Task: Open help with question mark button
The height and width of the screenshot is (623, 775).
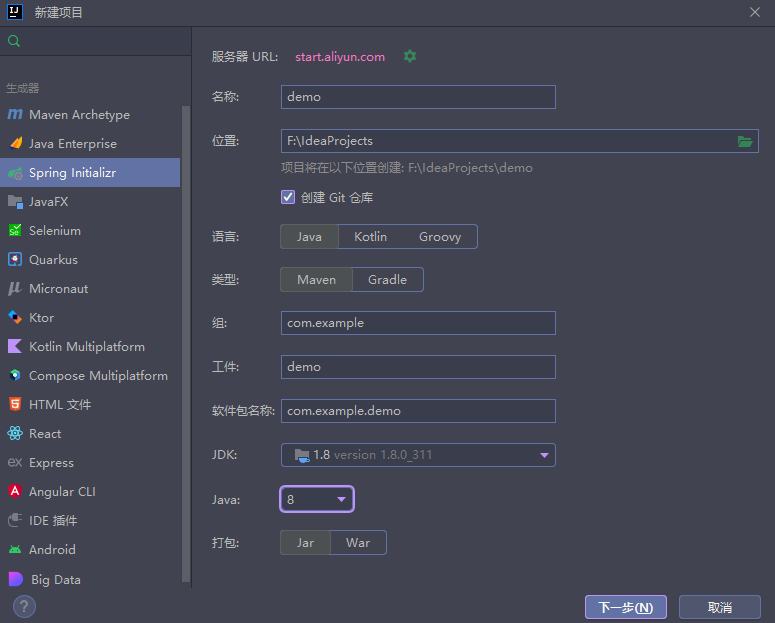Action: pos(24,606)
